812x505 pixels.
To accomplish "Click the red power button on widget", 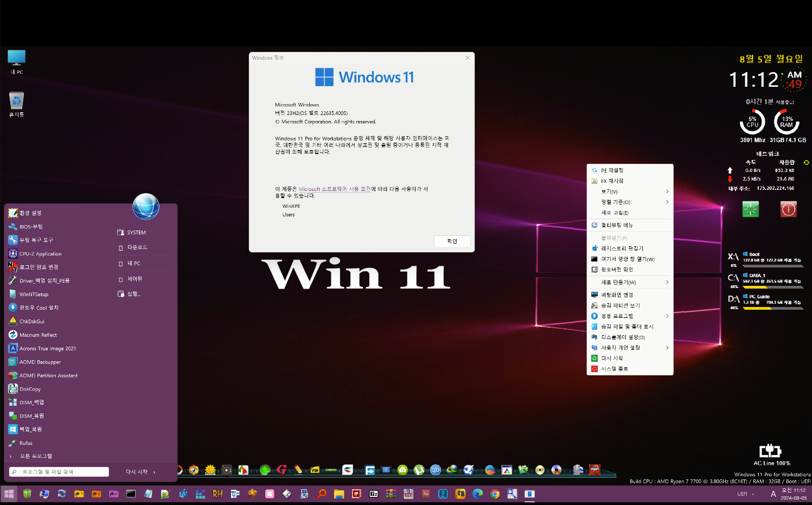I will [788, 209].
